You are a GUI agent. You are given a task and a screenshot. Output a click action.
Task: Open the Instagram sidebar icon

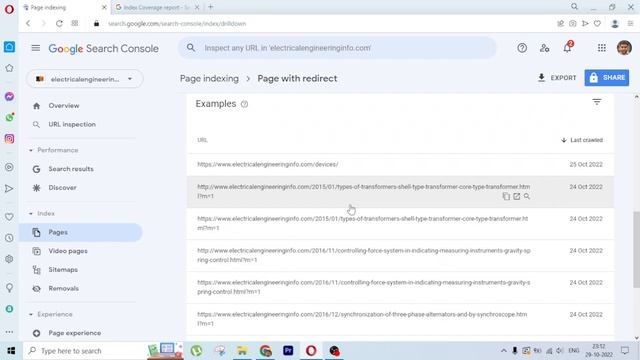point(9,139)
